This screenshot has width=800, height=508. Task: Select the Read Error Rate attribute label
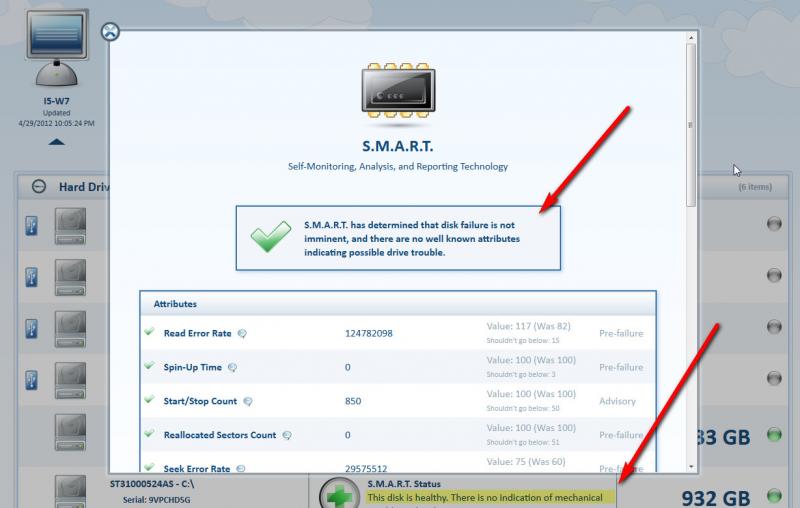pyautogui.click(x=197, y=333)
